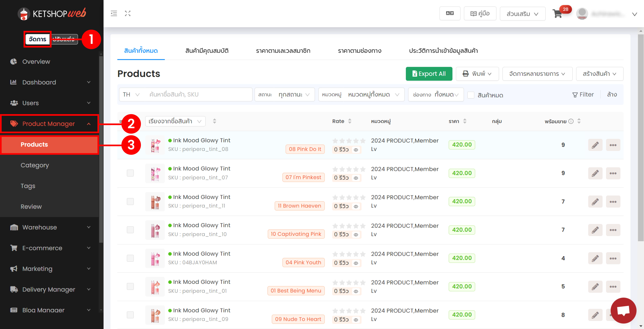644x329 pixels.
Task: Select checkbox for 04 Pink Youth row
Action: [x=130, y=258]
